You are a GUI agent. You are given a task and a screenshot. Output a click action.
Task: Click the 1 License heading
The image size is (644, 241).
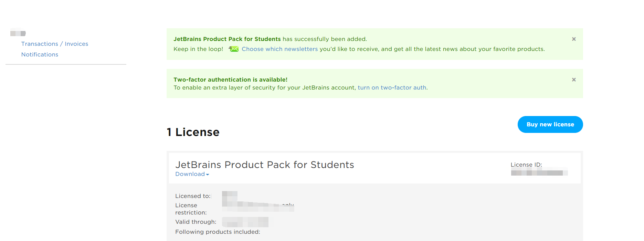pos(193,132)
